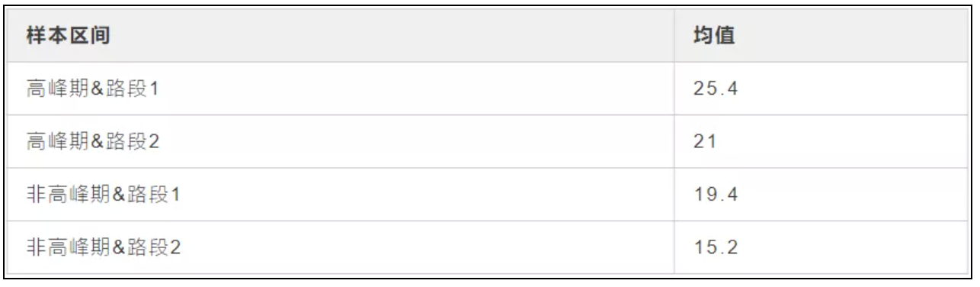Select the 高峰期&路段1 cell
This screenshot has height=287, width=980.
341,89
